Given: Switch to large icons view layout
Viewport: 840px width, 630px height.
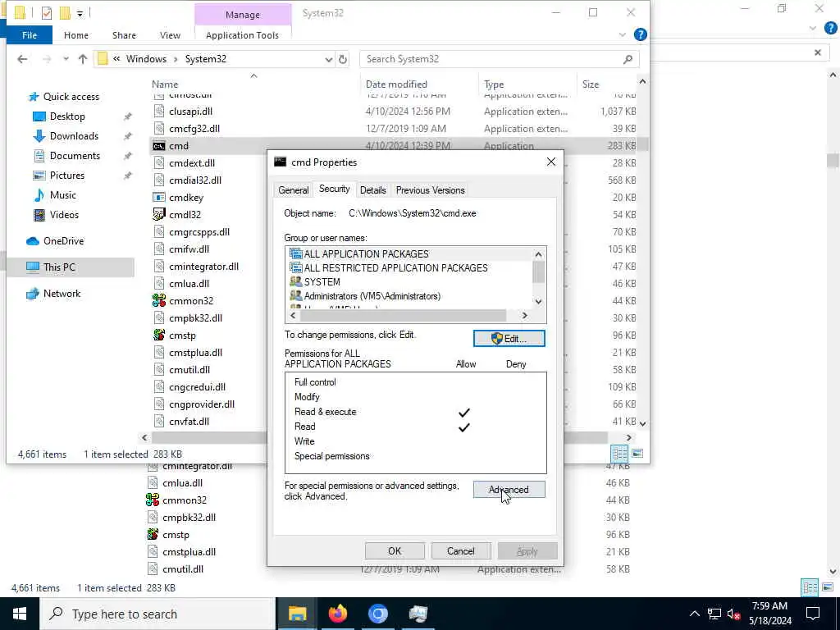Looking at the screenshot, I should 637,454.
